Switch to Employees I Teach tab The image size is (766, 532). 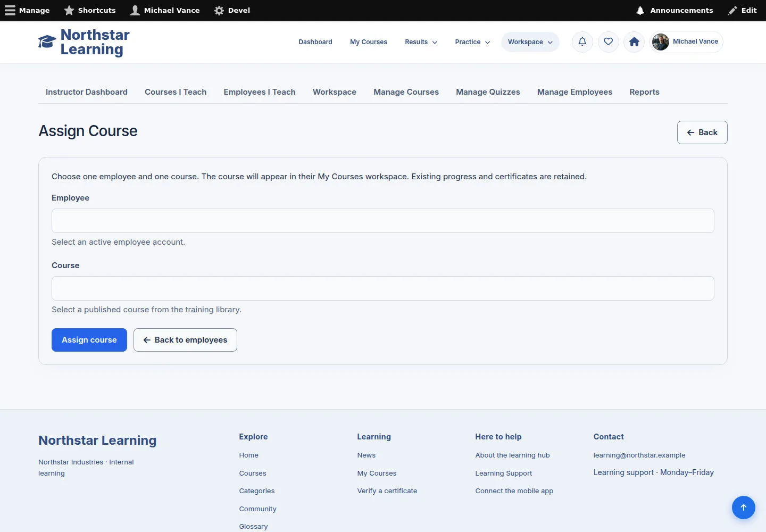tap(260, 92)
